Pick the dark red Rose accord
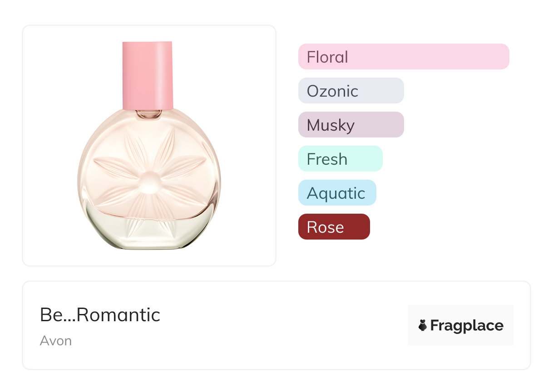The height and width of the screenshot is (392, 553). (334, 227)
